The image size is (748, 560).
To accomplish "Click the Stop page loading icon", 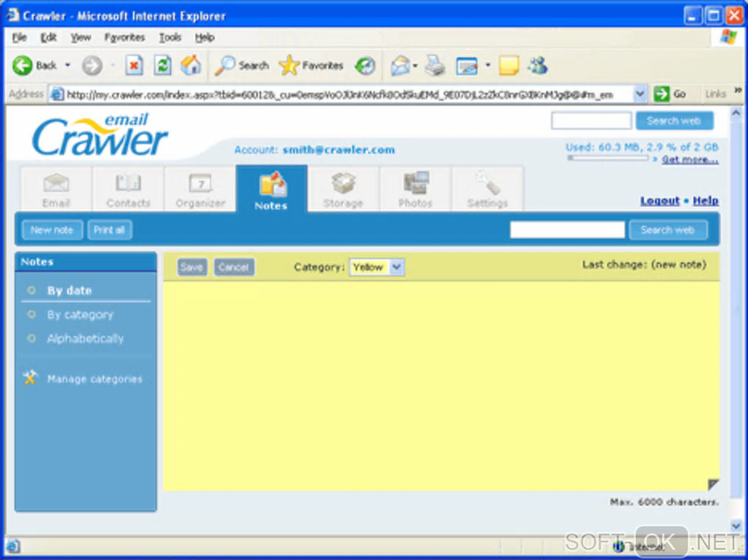I will point(134,65).
